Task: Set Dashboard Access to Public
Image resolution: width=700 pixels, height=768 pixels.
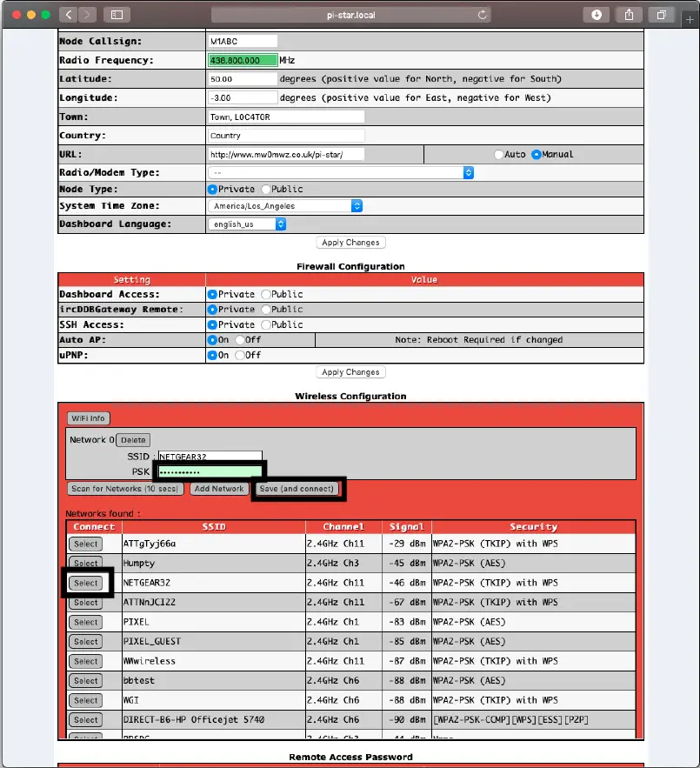Action: 266,294
